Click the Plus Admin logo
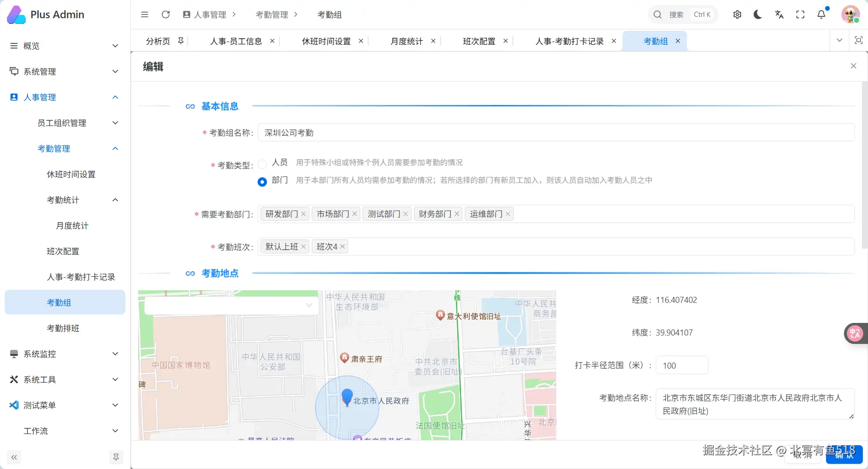Viewport: 868px width, 469px height. point(46,14)
